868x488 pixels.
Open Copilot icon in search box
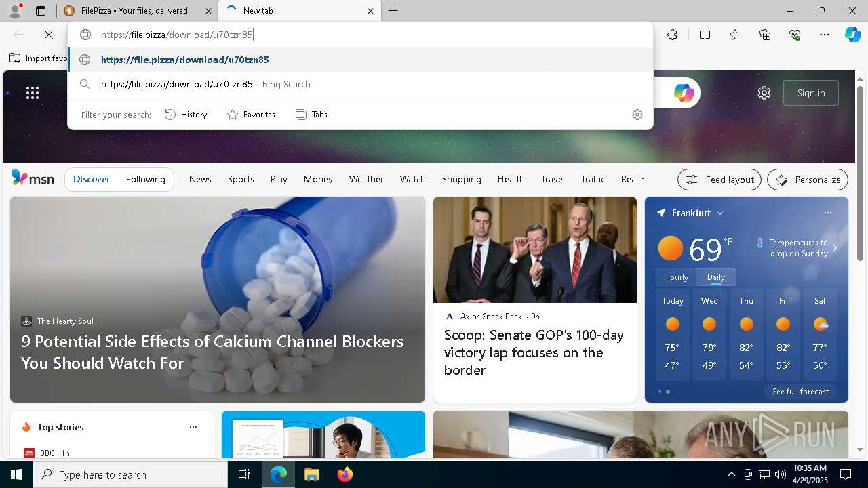pyautogui.click(x=684, y=93)
